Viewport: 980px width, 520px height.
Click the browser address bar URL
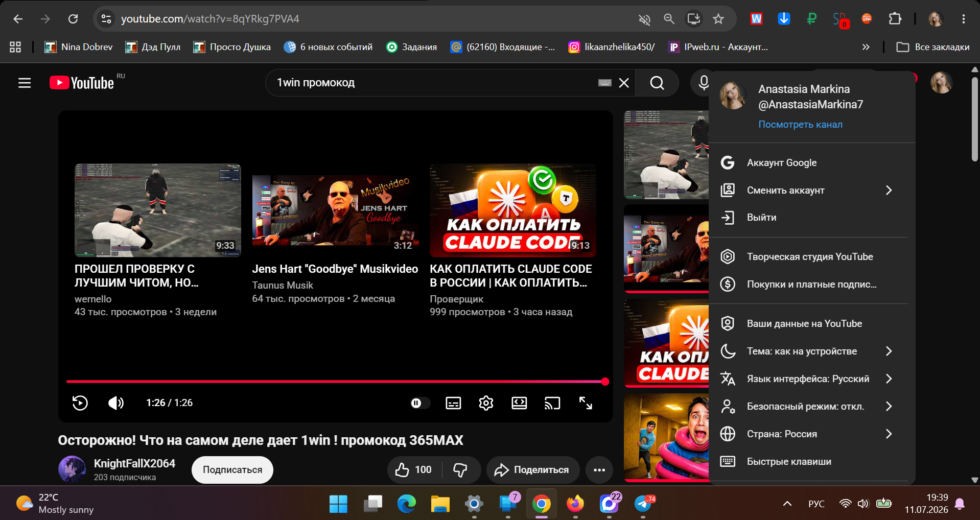[210, 19]
